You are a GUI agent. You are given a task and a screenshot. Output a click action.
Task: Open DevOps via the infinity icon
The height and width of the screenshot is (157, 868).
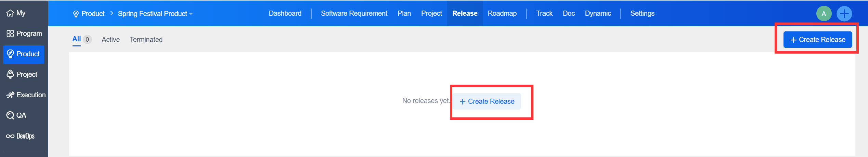[10, 136]
